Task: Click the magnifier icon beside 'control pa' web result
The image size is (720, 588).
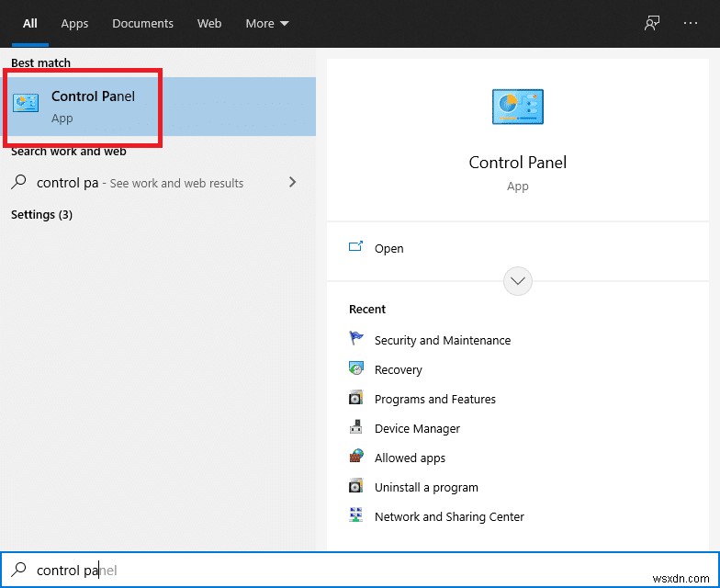Action: click(x=18, y=182)
